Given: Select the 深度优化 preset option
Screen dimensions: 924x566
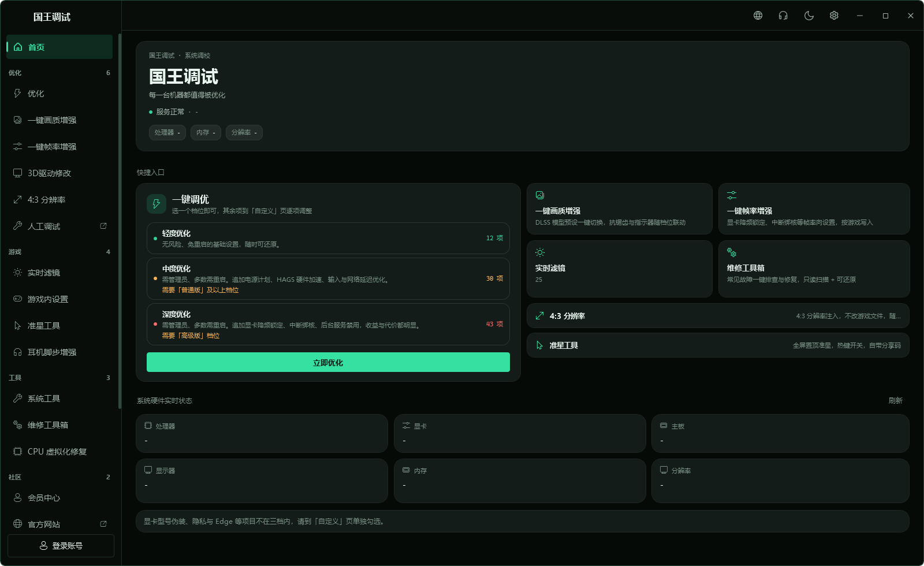Looking at the screenshot, I should [328, 324].
